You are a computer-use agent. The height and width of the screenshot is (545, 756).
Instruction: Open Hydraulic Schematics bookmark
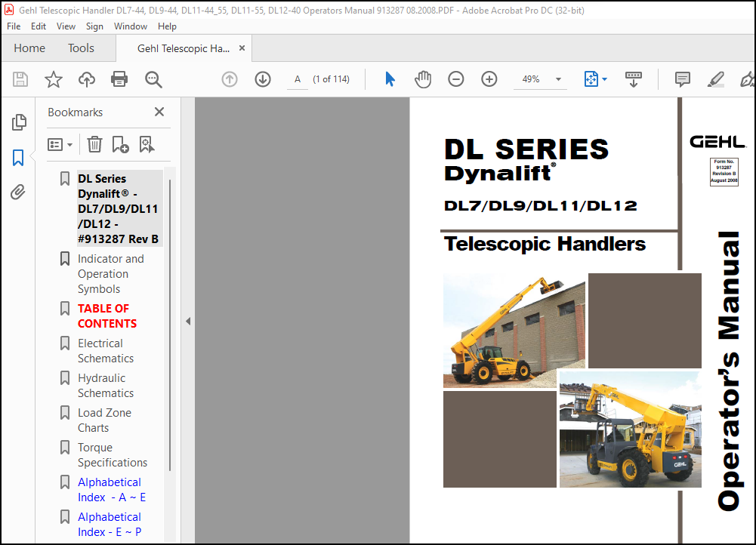point(106,386)
